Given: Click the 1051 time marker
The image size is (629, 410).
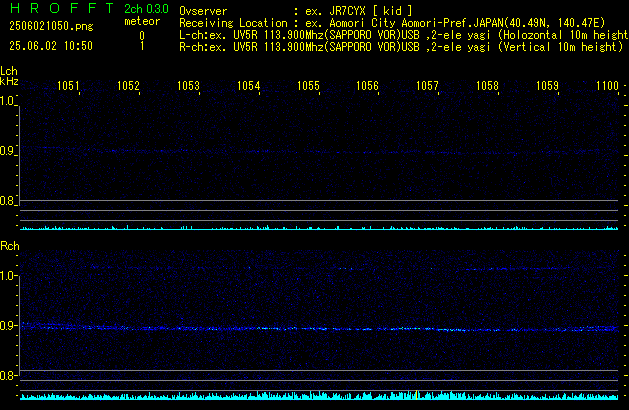Looking at the screenshot, I should [68, 86].
